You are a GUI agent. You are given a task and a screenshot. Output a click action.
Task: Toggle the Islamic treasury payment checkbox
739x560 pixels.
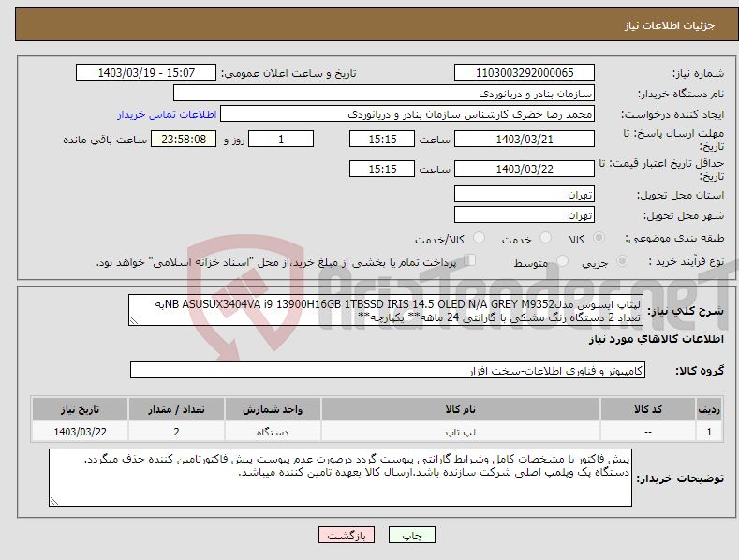(x=470, y=259)
